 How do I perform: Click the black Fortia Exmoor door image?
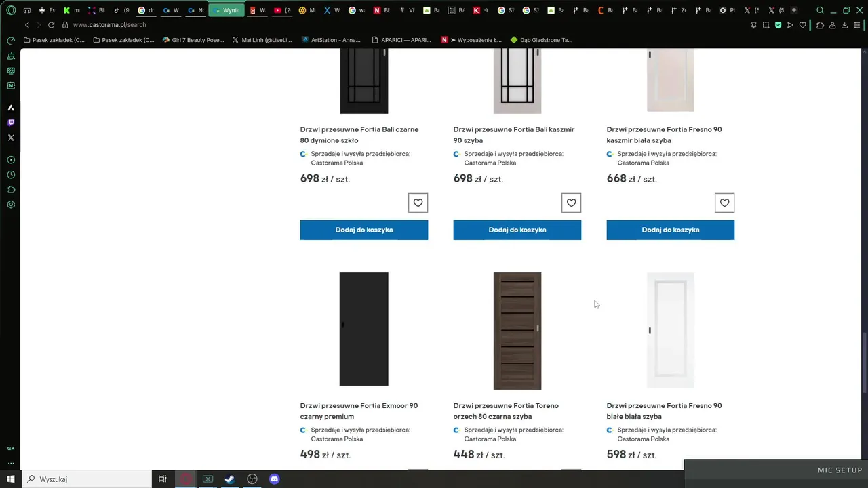[364, 329]
